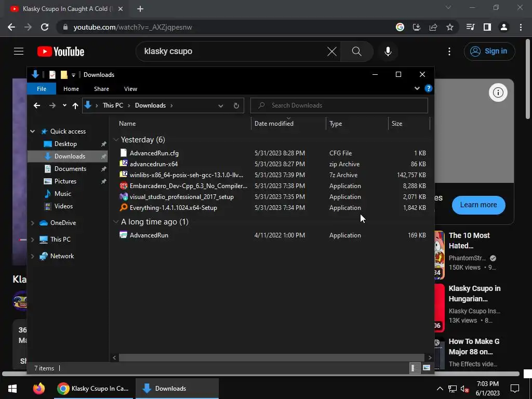Image resolution: width=532 pixels, height=399 pixels.
Task: Switch to details view icon in status bar
Action: click(414, 368)
